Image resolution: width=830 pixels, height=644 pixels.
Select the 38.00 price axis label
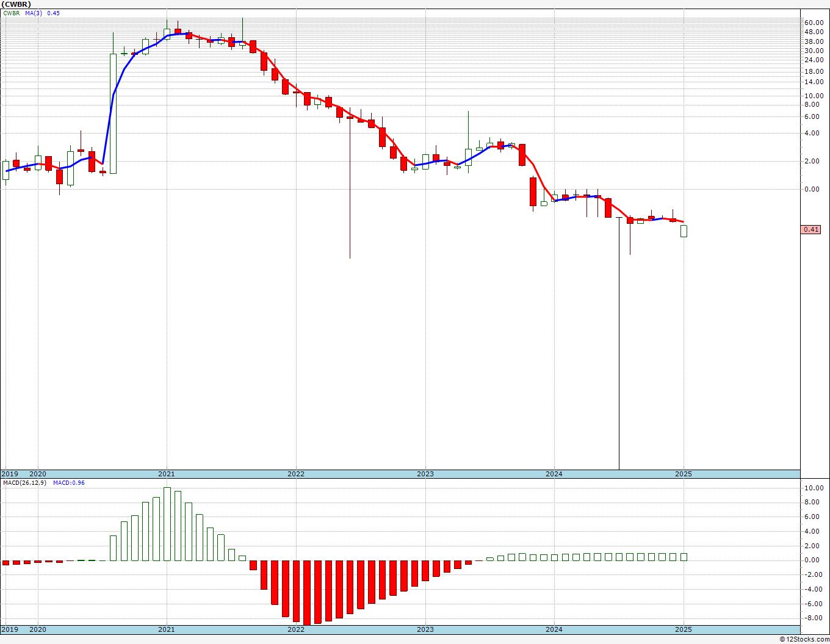[814, 42]
